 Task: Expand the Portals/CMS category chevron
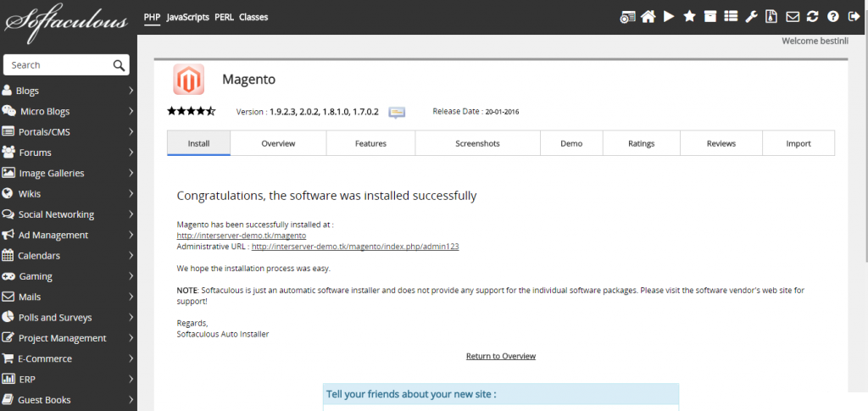pos(131,131)
